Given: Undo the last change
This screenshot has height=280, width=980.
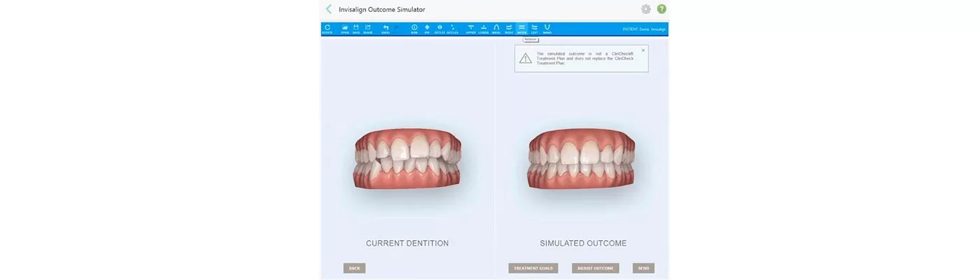Looking at the screenshot, I should (x=386, y=29).
